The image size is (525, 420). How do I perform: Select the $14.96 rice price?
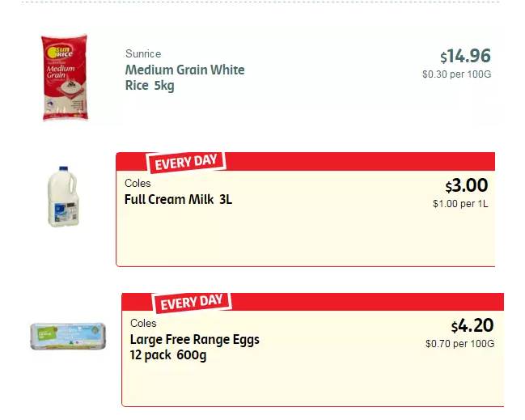465,56
